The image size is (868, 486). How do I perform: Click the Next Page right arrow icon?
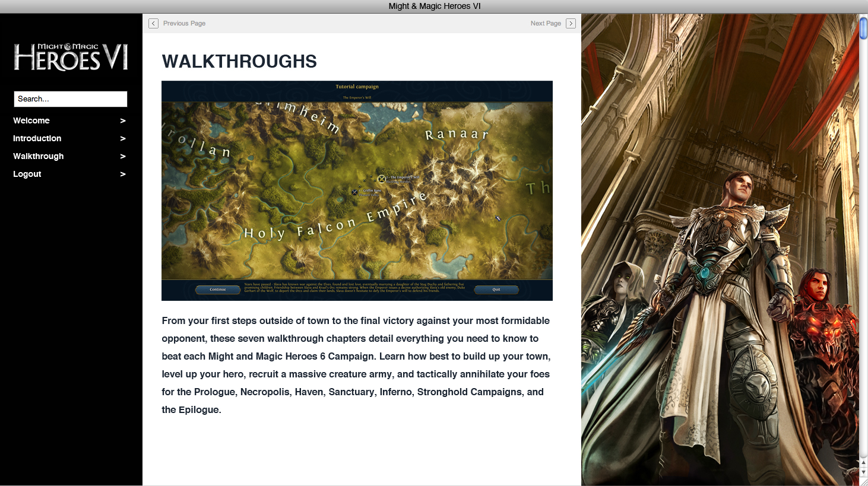coord(571,23)
